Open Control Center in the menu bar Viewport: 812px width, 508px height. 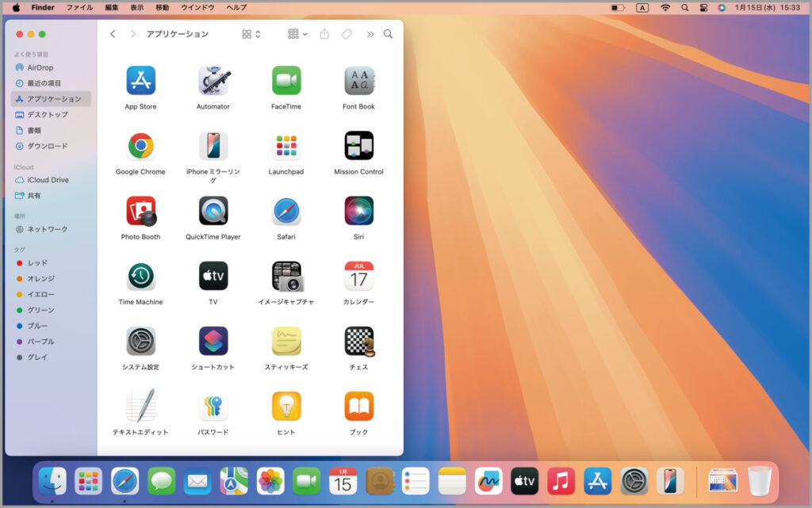coord(703,8)
